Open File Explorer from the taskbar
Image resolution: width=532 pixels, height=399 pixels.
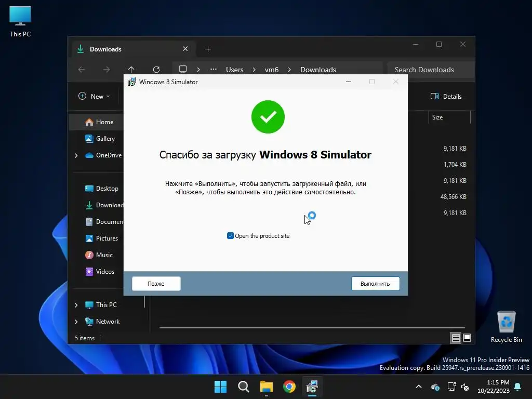click(267, 387)
